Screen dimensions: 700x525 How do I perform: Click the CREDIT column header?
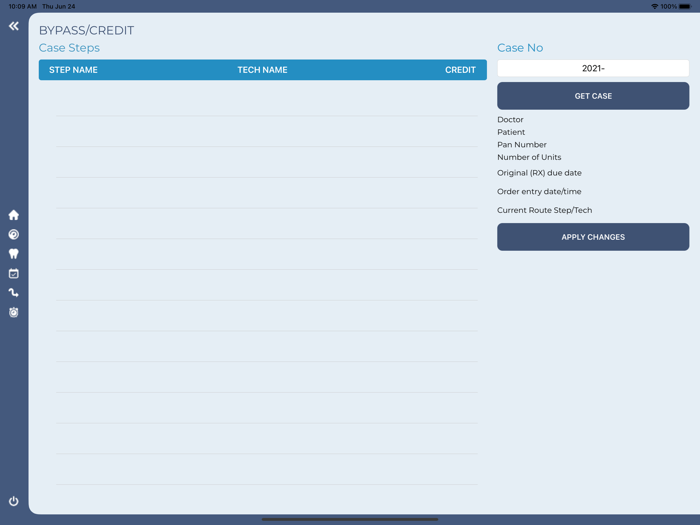tap(460, 70)
